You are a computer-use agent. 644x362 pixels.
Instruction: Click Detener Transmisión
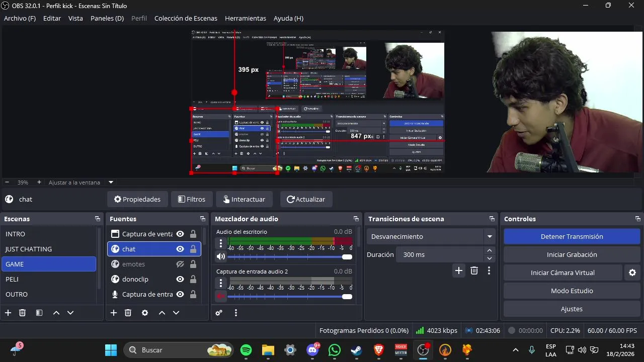pyautogui.click(x=572, y=236)
